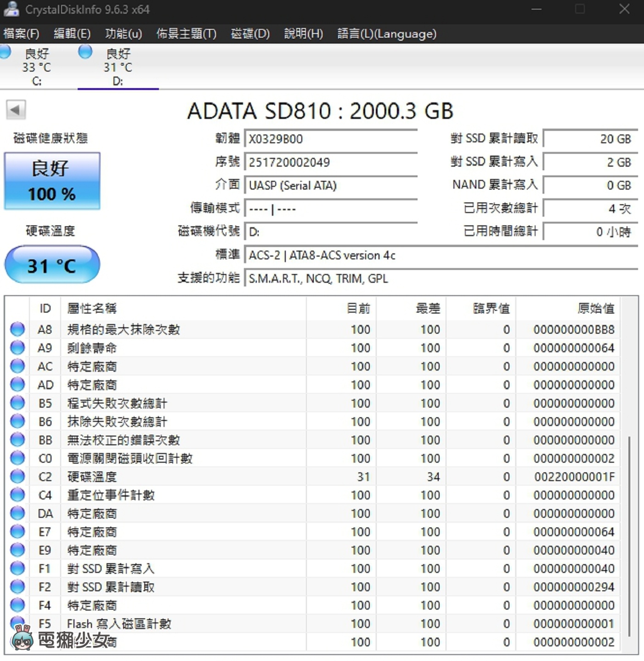Screen dimensions: 644x661
Task: Click the serial number field 251720002049
Action: pos(331,162)
